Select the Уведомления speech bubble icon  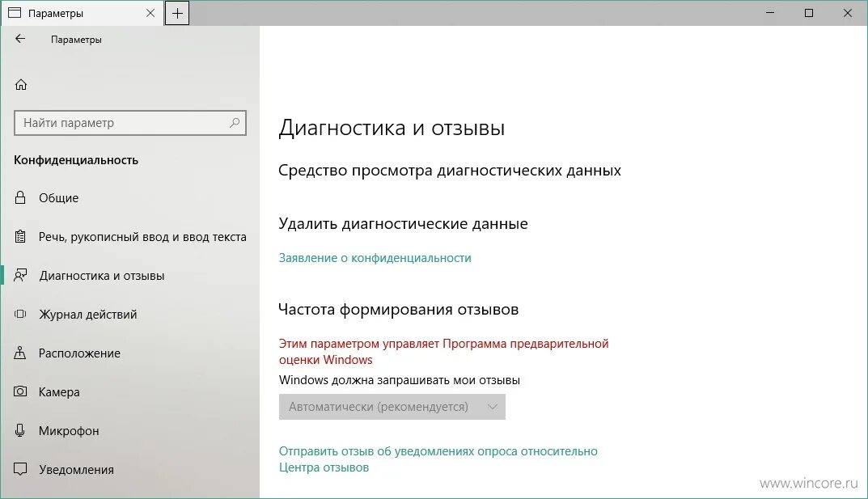(x=20, y=469)
